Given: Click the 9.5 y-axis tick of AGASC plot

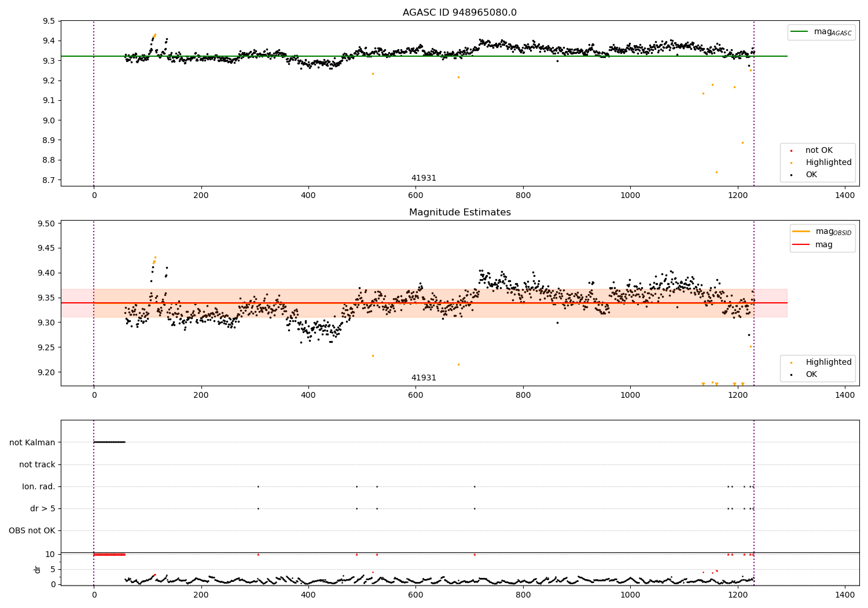Looking at the screenshot, I should 50,21.
